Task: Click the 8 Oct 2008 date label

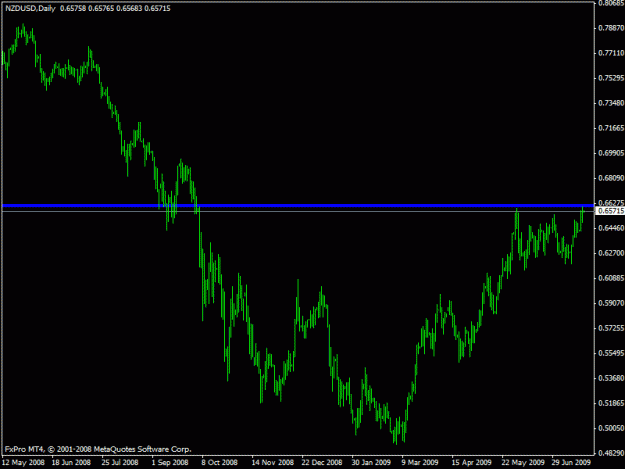Action: click(x=220, y=463)
